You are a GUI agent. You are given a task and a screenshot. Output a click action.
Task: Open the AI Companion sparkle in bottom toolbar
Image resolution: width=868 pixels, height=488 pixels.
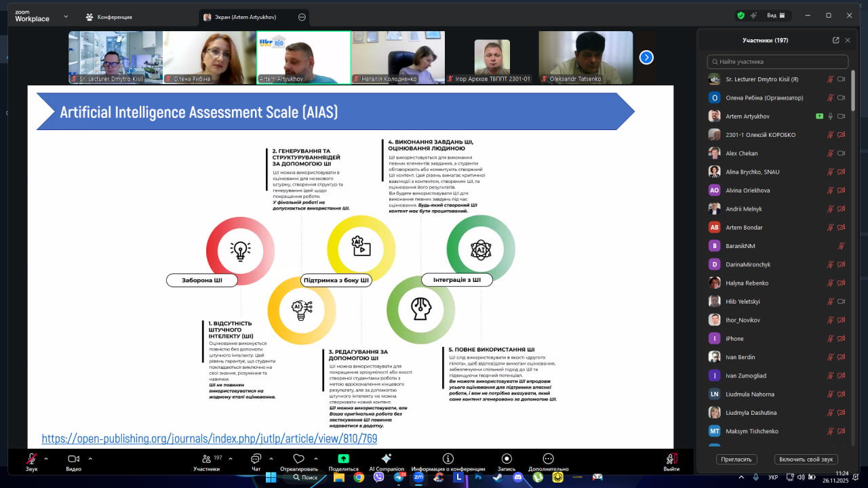(386, 459)
